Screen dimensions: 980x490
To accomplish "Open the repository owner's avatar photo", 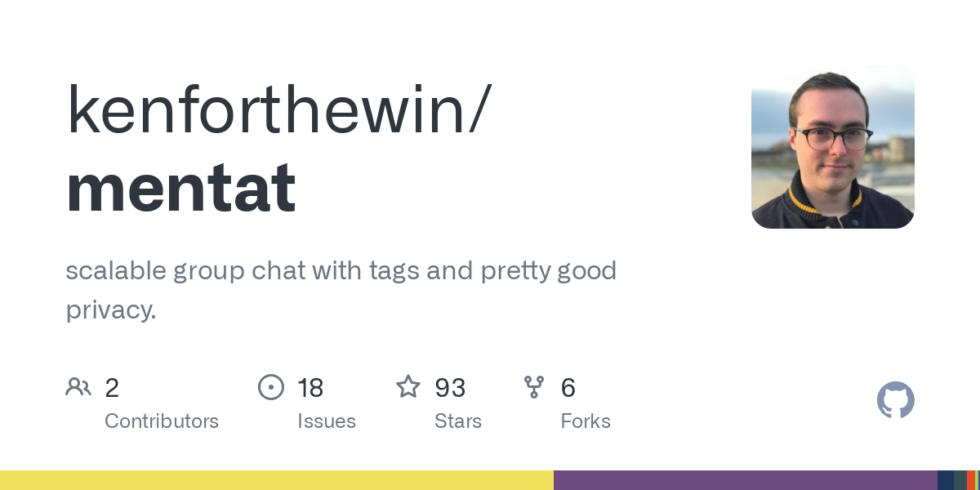I will 832,147.
